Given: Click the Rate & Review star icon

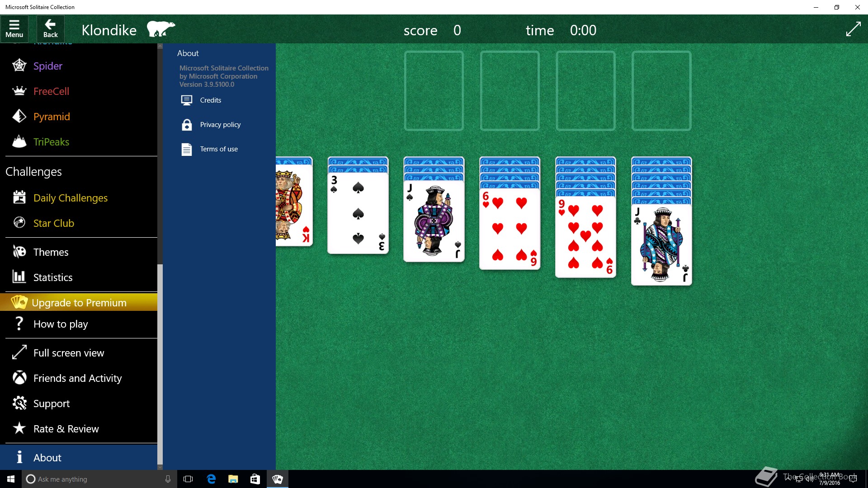Looking at the screenshot, I should pyautogui.click(x=19, y=428).
